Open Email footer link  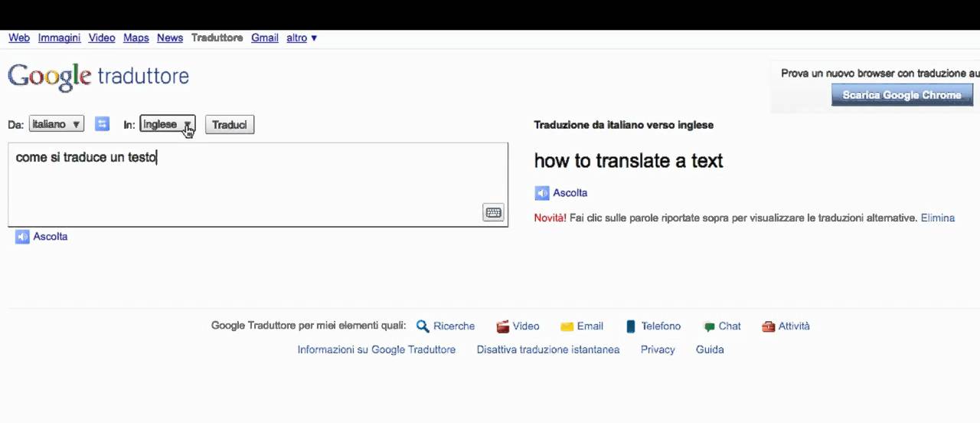[x=590, y=326]
